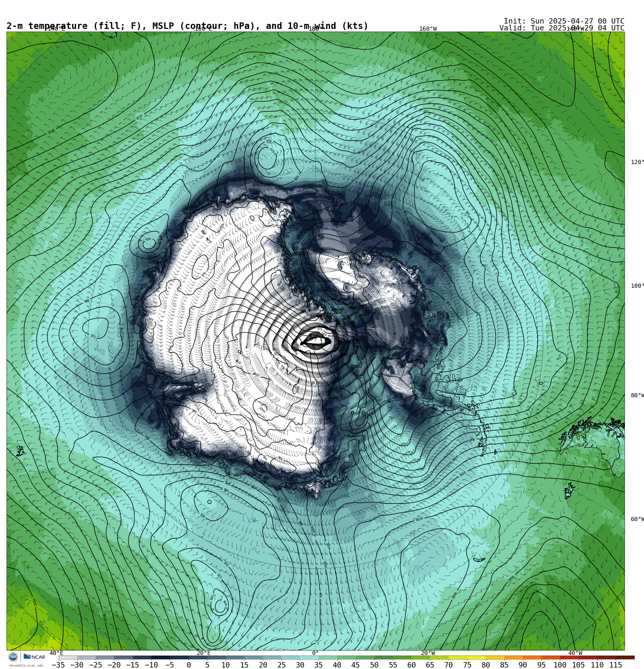The height and width of the screenshot is (669, 644).
Task: Click the 20°W longitude label
Action: tap(428, 653)
